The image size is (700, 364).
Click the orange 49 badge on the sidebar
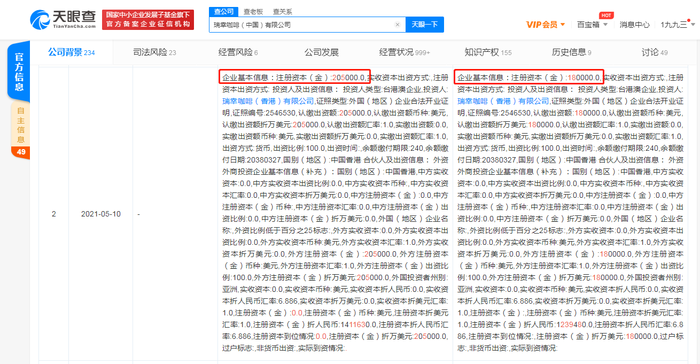[21, 152]
